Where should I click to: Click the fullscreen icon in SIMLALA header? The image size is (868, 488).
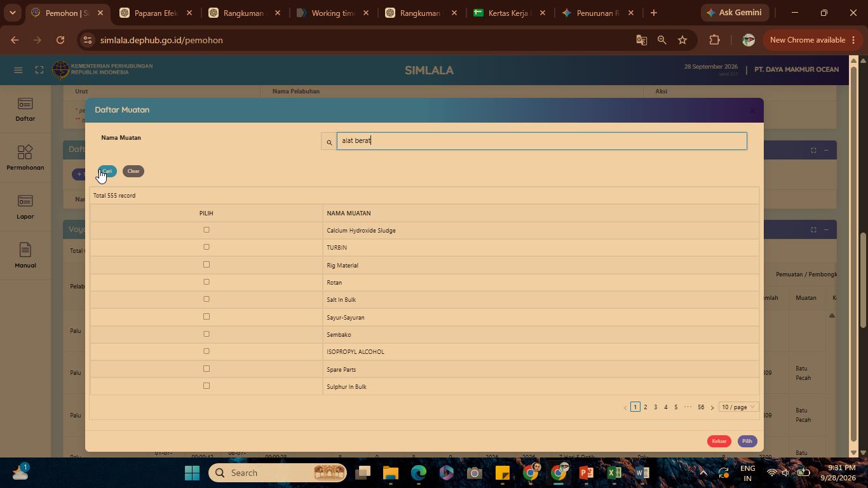pos(39,70)
